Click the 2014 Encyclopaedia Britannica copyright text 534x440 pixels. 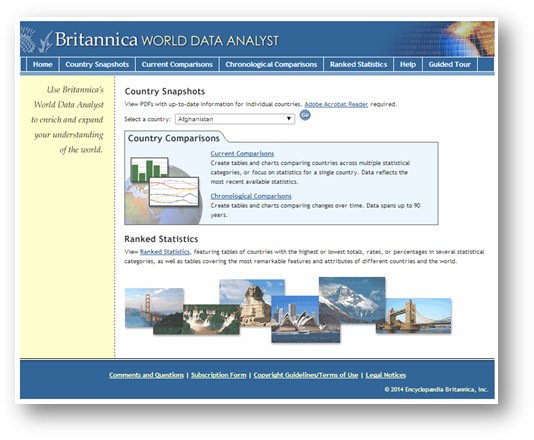(x=436, y=390)
